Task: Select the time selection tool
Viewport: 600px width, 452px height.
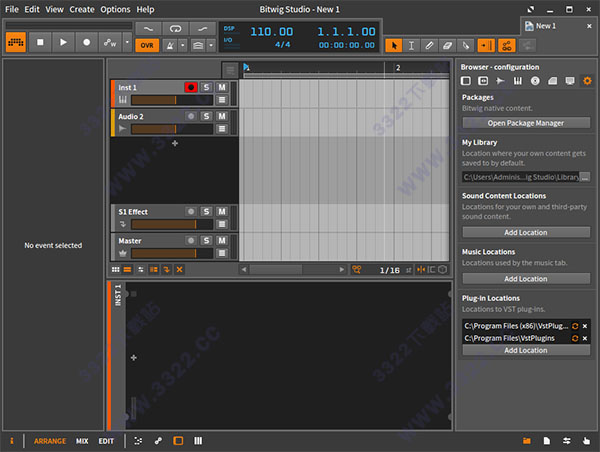Action: point(411,46)
